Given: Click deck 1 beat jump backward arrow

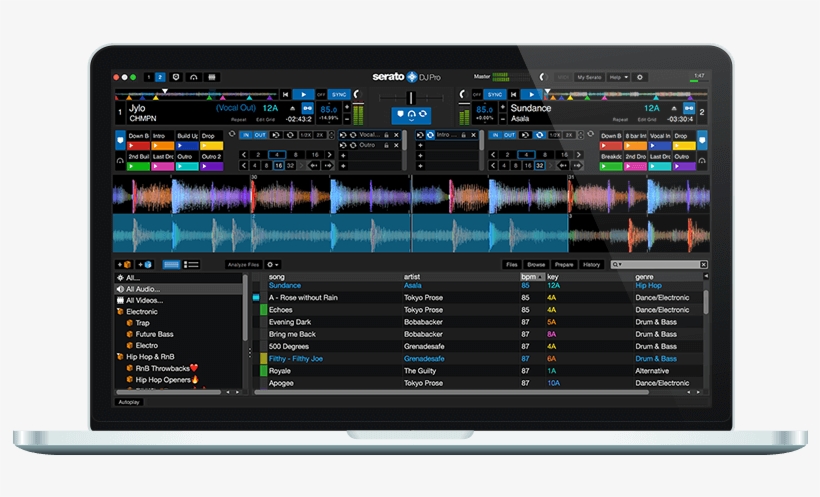Looking at the screenshot, I should (313, 165).
